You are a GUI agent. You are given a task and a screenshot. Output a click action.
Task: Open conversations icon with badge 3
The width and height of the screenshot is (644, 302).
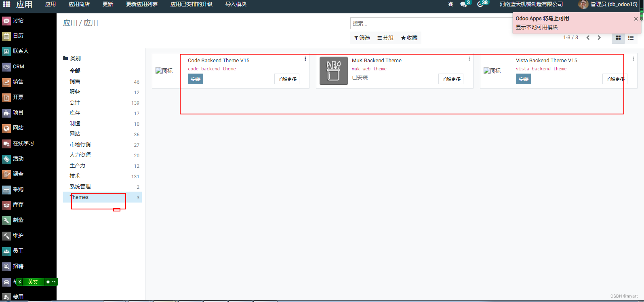click(x=464, y=4)
